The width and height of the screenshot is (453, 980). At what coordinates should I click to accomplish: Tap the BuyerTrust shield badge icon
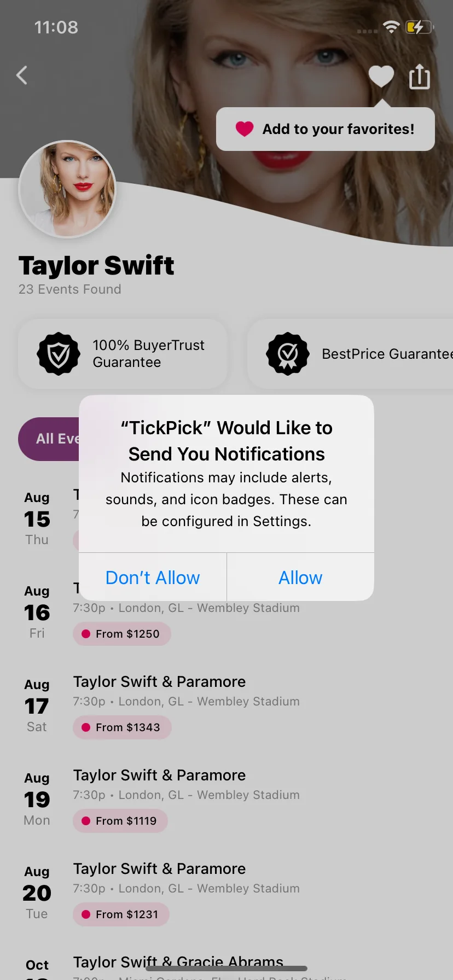[x=59, y=354]
